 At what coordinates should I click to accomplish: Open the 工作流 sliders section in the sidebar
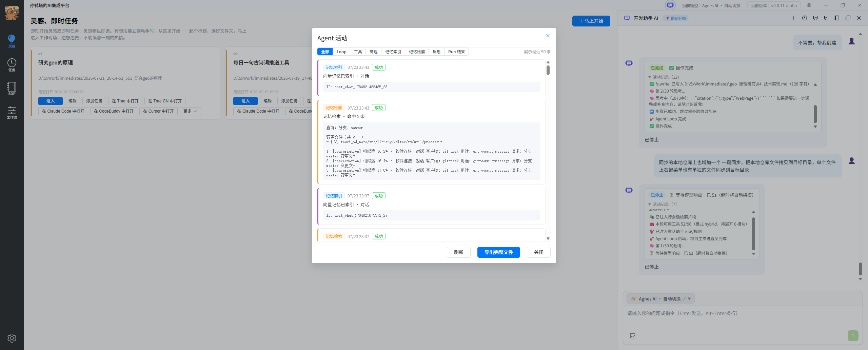point(12,112)
